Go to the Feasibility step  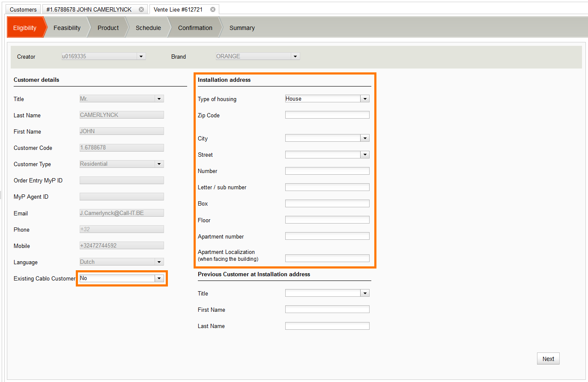67,28
